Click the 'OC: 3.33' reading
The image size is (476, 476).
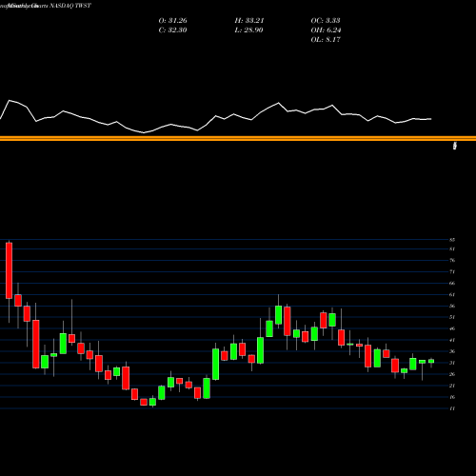tap(326, 21)
